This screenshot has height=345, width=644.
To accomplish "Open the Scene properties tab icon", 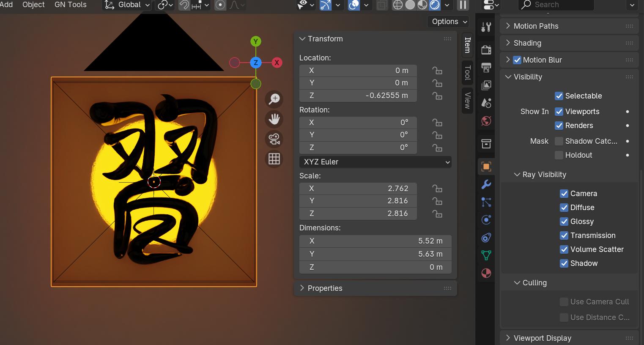I will [x=486, y=103].
